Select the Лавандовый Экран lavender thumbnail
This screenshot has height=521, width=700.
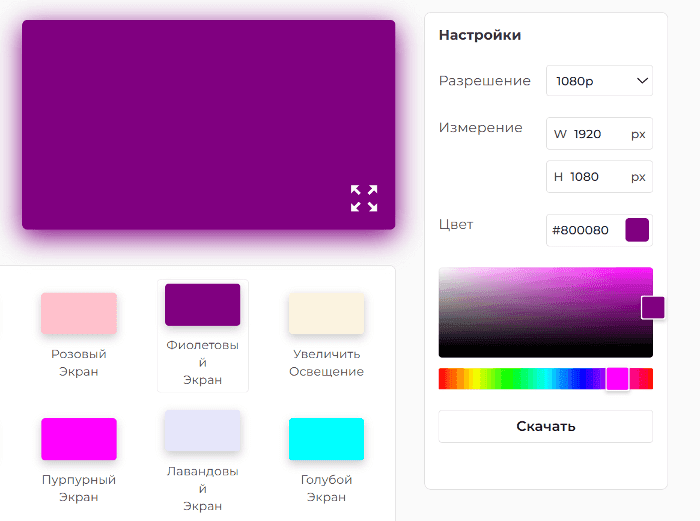pos(202,431)
